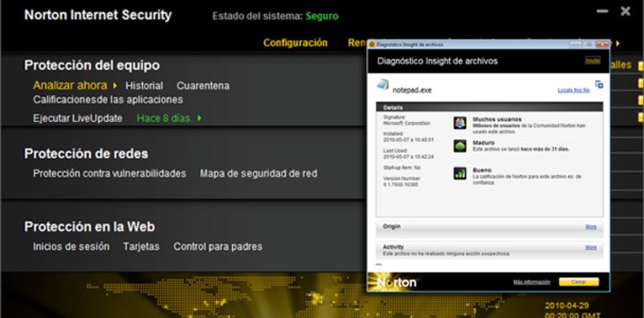Click the notepad.exe file icon

point(382,85)
